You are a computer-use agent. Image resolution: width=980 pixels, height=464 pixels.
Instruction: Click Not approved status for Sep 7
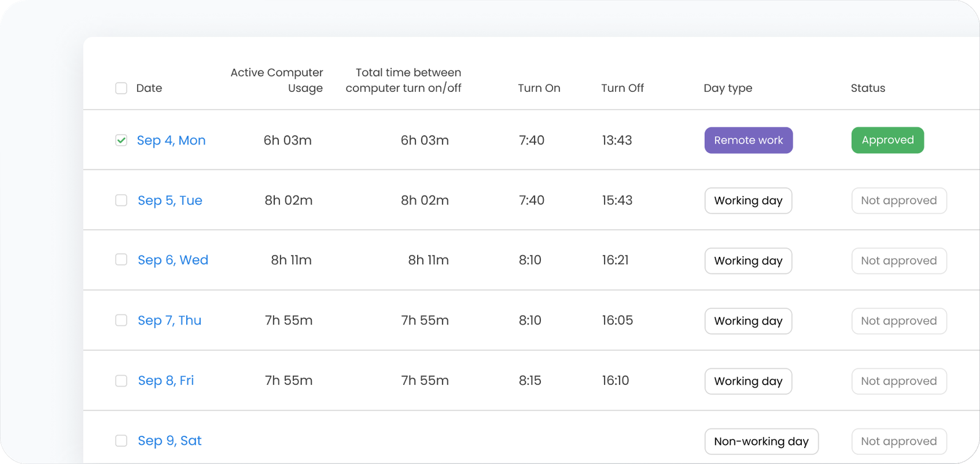click(899, 321)
